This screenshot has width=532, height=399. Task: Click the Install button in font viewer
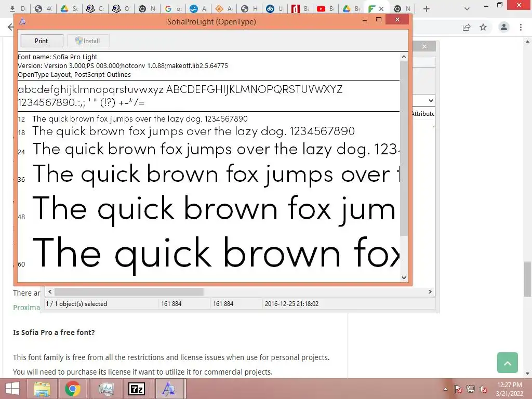click(x=88, y=41)
